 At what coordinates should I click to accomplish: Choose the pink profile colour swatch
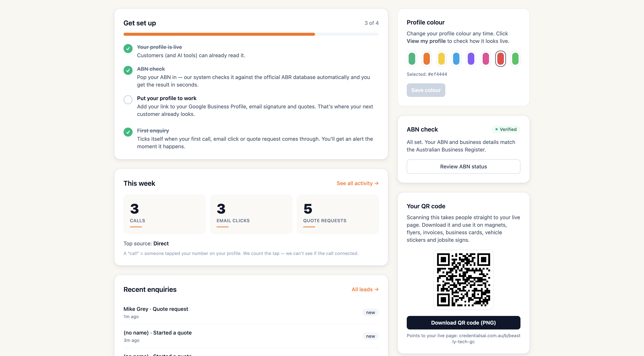pyautogui.click(x=485, y=59)
